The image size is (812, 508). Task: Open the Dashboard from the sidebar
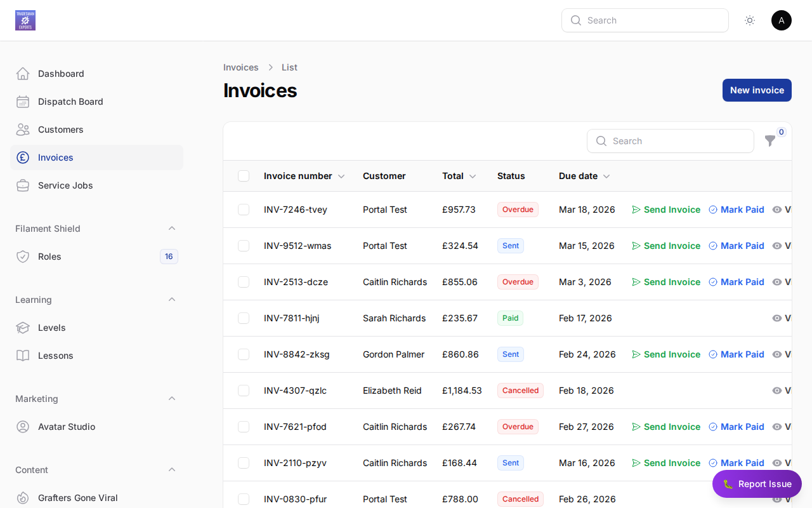pos(61,74)
